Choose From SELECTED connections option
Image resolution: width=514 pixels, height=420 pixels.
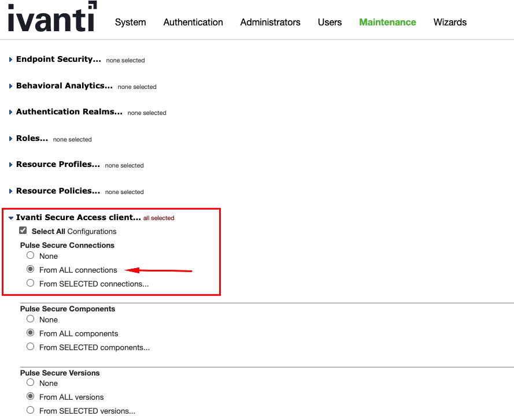[30, 283]
